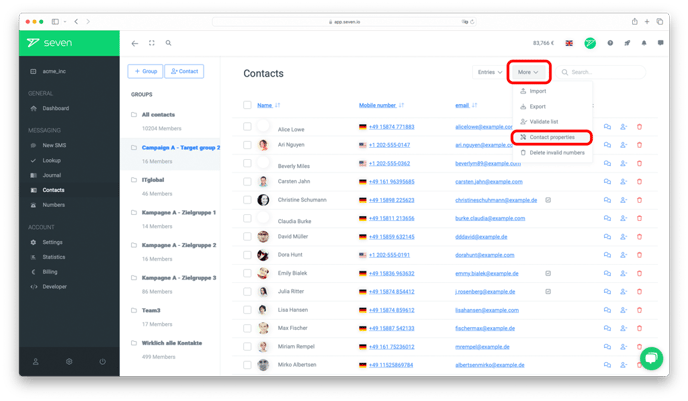Delete the Christine Schumann contact
This screenshot has height=401, width=688.
639,200
